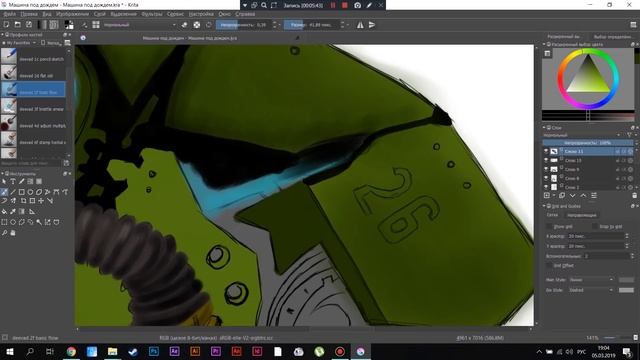
Task: Open the Div Style dropdown
Action: (x=591, y=290)
